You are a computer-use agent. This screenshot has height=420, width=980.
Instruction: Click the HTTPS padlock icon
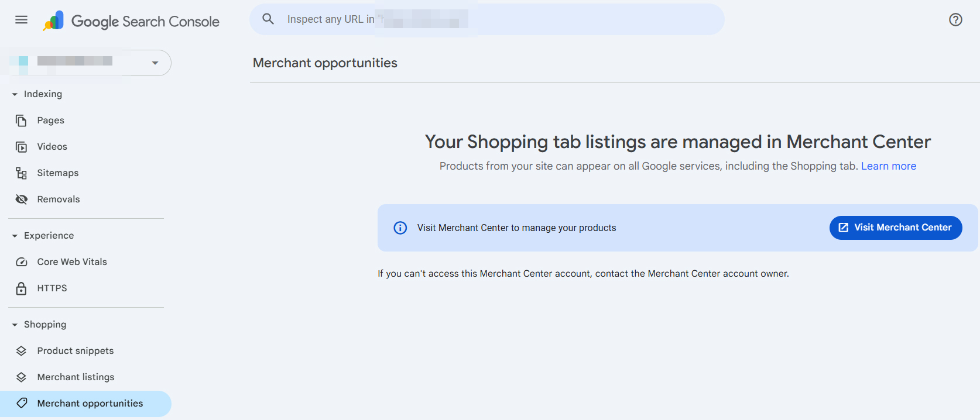tap(21, 288)
